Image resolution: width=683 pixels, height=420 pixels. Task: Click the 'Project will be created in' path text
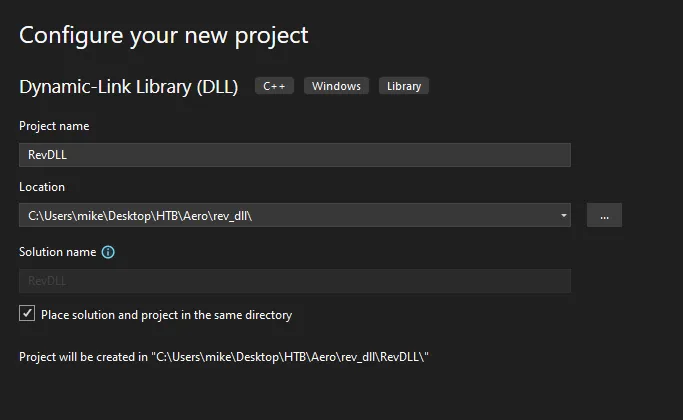pos(224,357)
